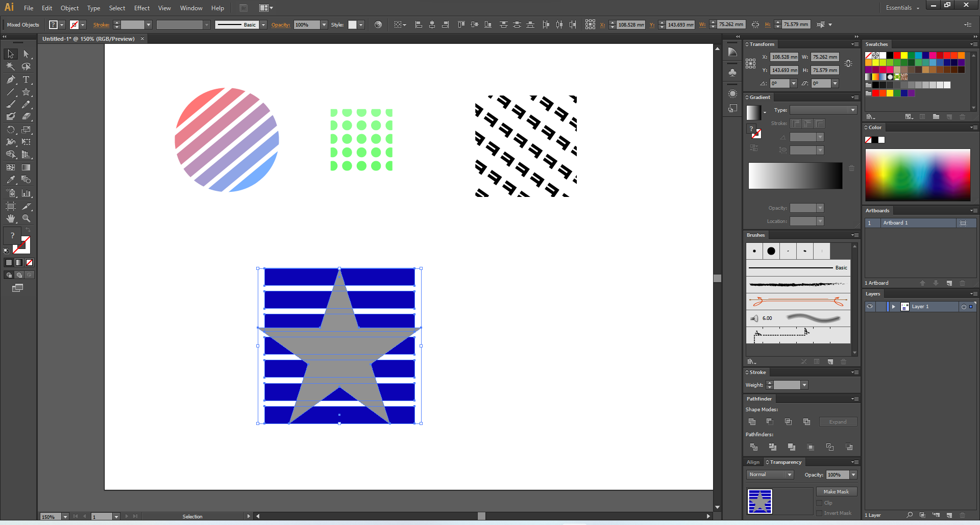Select the Star shape tool
This screenshot has height=525, width=980.
coord(26,92)
